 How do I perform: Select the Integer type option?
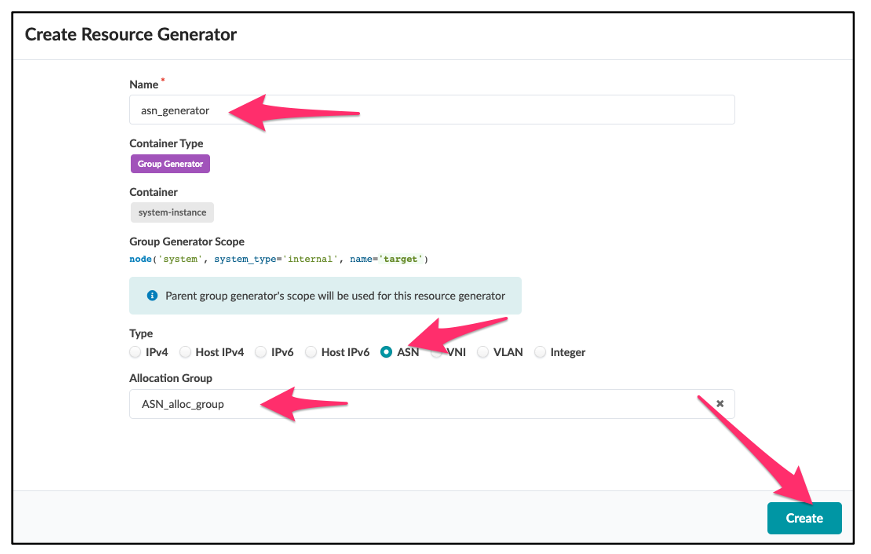[541, 352]
